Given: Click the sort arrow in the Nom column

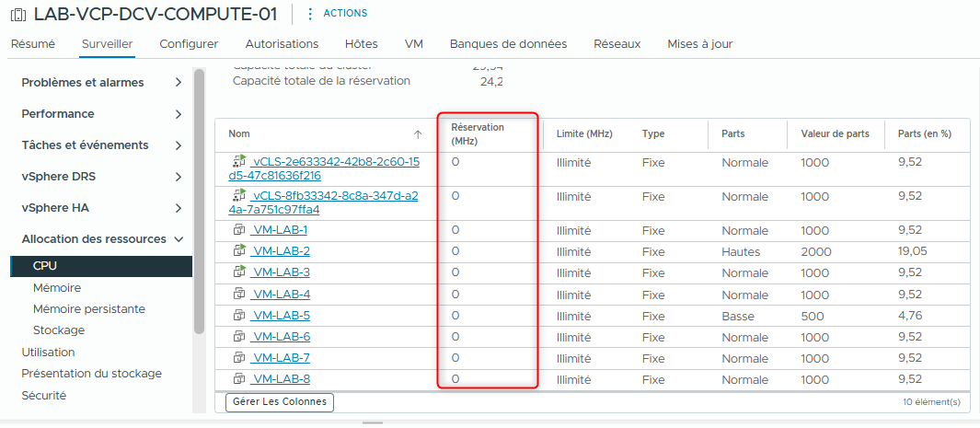Looking at the screenshot, I should pyautogui.click(x=418, y=134).
